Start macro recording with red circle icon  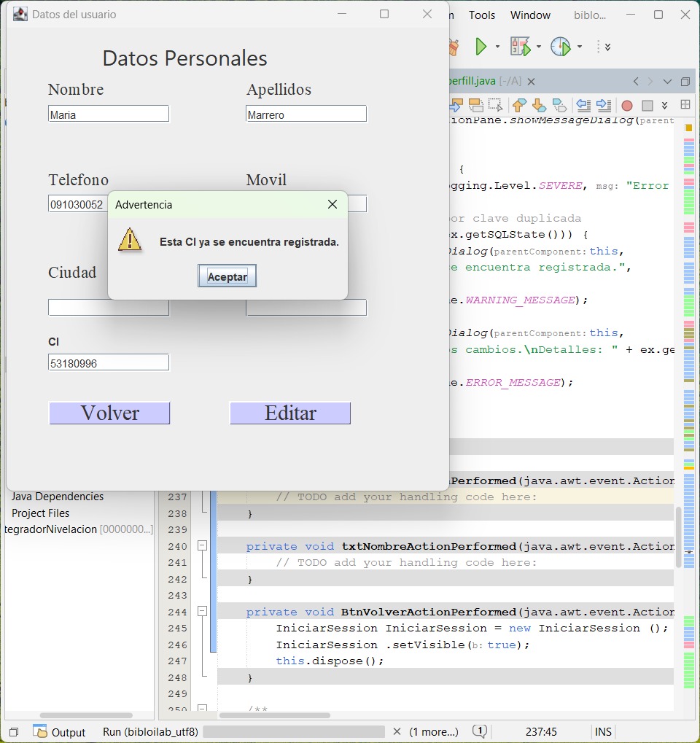click(x=626, y=106)
